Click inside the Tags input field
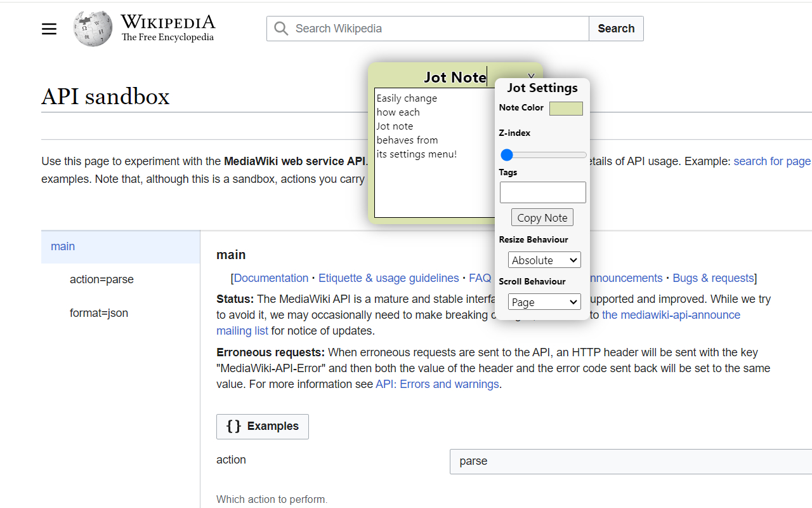This screenshot has height=508, width=812. point(542,192)
